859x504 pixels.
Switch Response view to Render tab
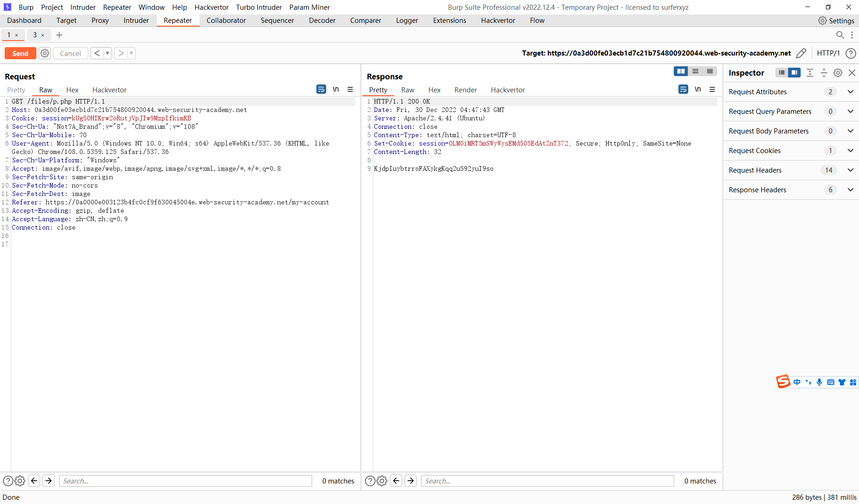click(x=466, y=90)
